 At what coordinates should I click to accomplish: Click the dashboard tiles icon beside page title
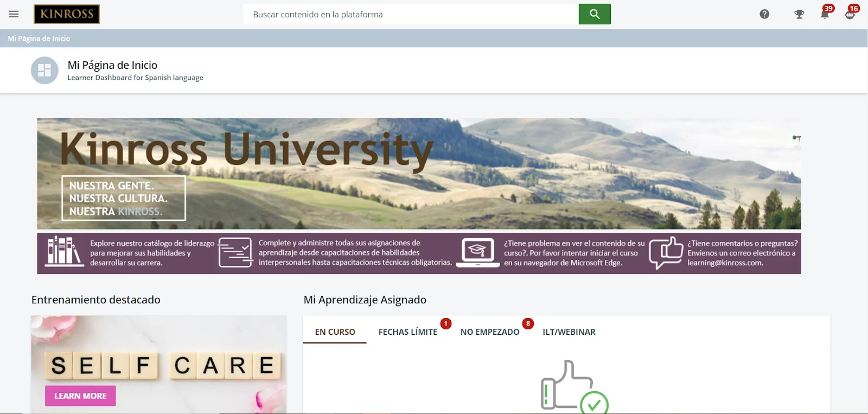pos(44,70)
